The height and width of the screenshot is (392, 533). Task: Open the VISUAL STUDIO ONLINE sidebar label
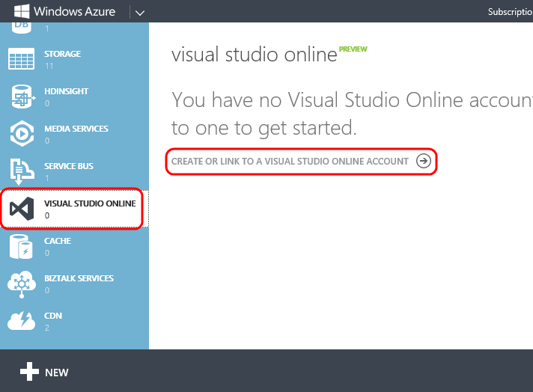90,203
